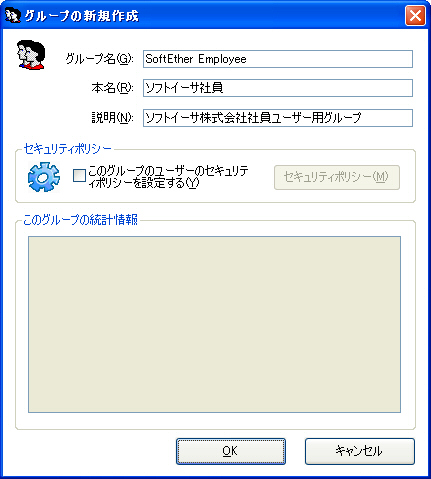The height and width of the screenshot is (479, 431).
Task: Click the dialog title text グループの新規作成
Action: [x=82, y=16]
